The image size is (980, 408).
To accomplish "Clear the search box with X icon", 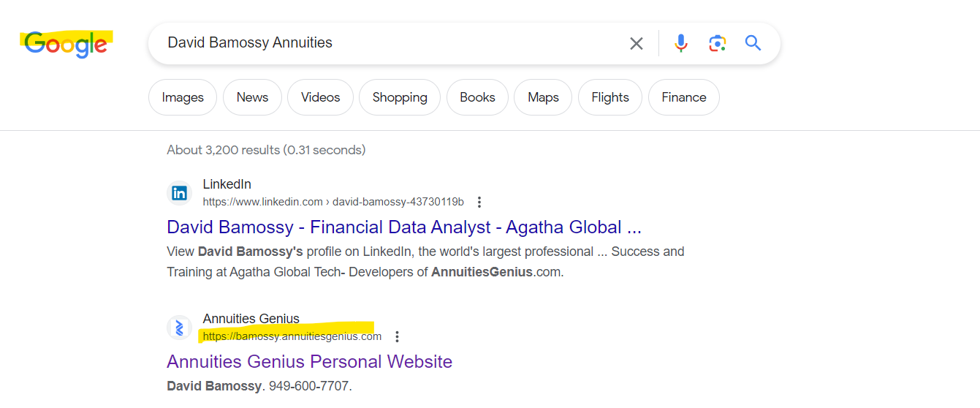I will (x=637, y=44).
